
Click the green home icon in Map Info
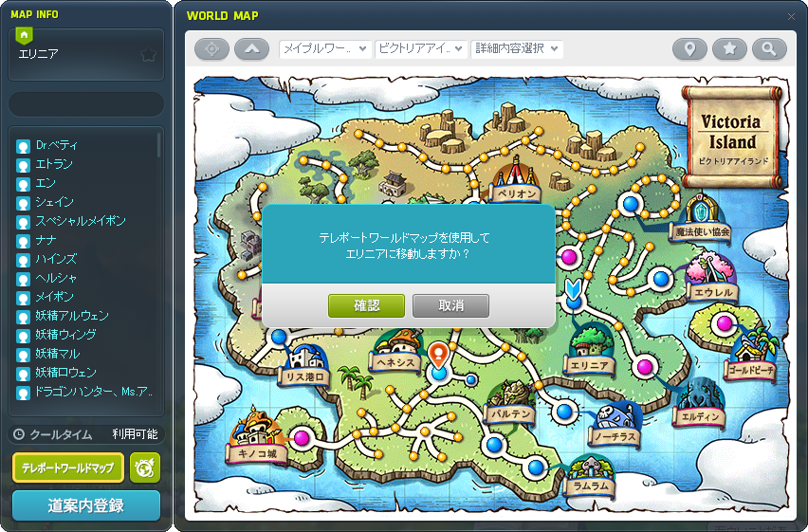(25, 35)
